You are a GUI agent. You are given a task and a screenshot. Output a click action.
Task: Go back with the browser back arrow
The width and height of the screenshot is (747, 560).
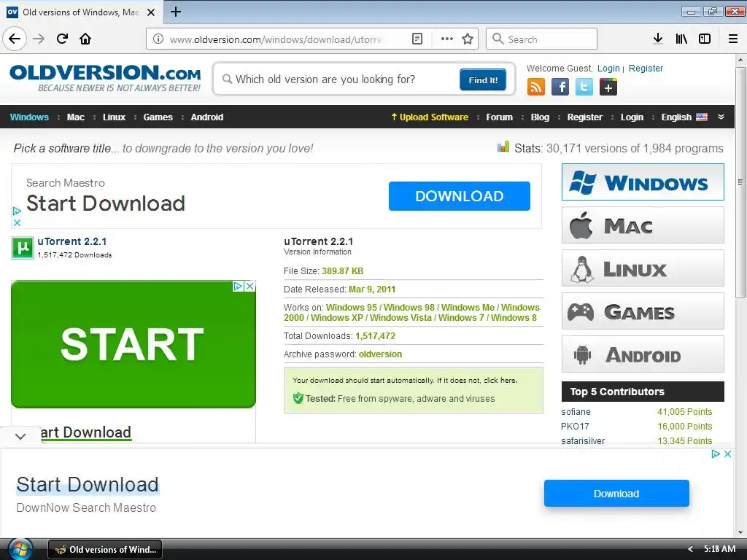pos(15,39)
